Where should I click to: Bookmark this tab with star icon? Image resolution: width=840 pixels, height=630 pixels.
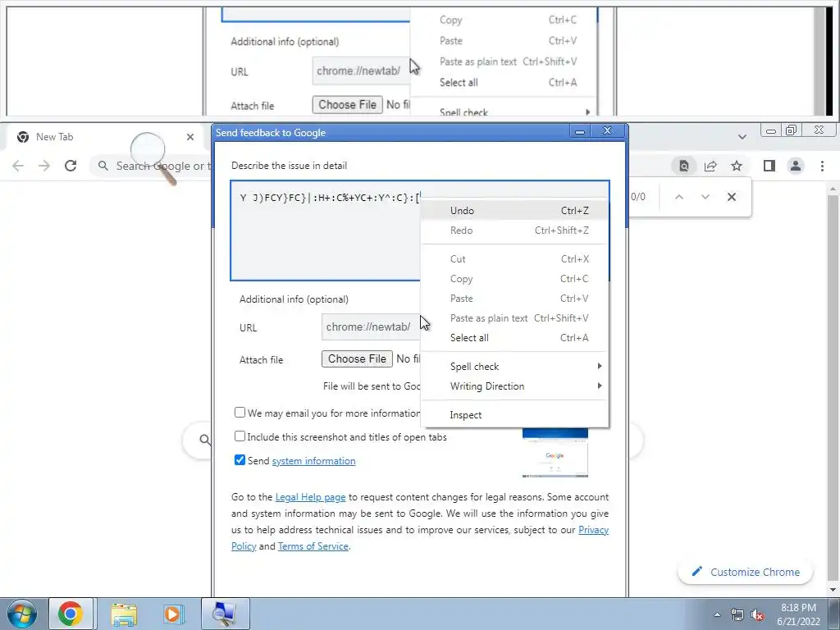coord(737,166)
